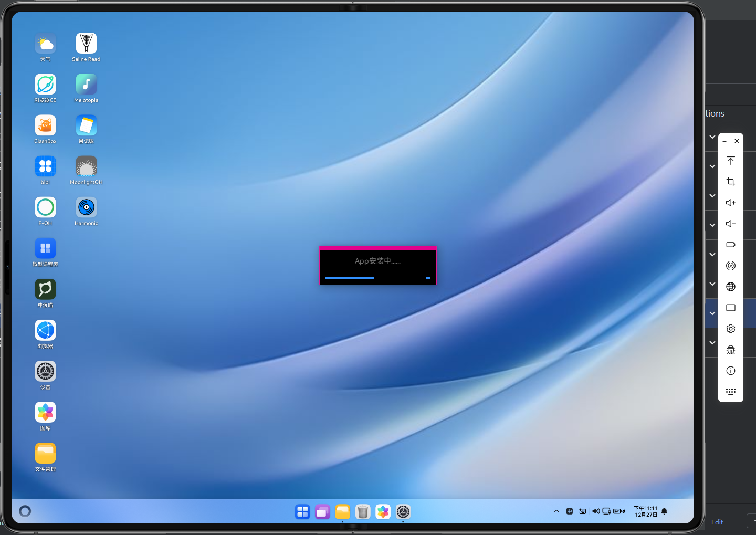Open the app launcher in the dock
Viewport: 756px width, 535px height.
tap(302, 511)
